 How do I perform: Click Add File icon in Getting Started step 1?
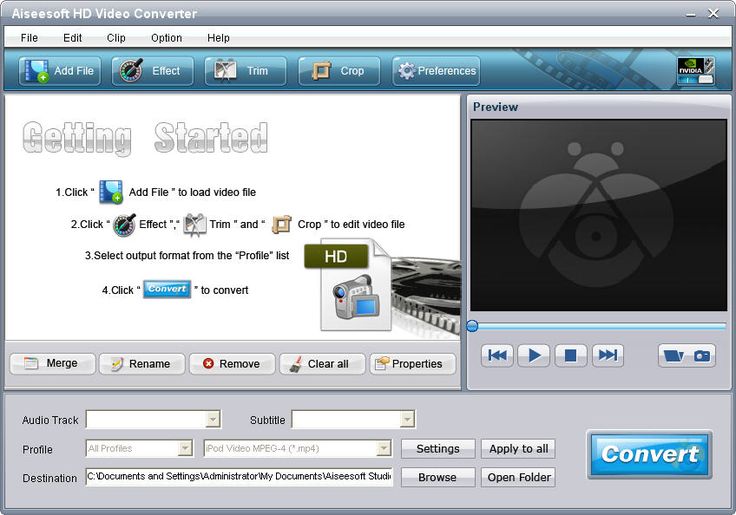[x=111, y=192]
